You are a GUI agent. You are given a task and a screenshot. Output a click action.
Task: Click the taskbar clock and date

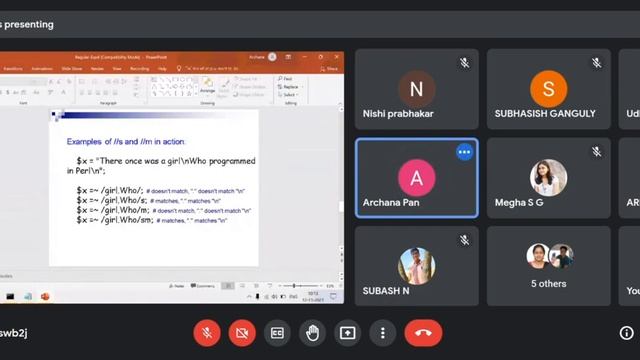click(313, 297)
